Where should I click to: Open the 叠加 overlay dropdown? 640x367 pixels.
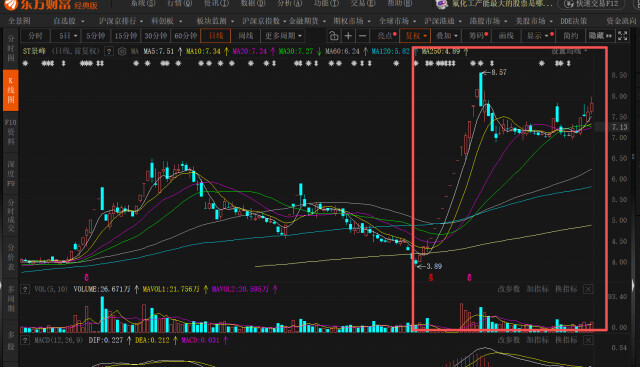[447, 36]
